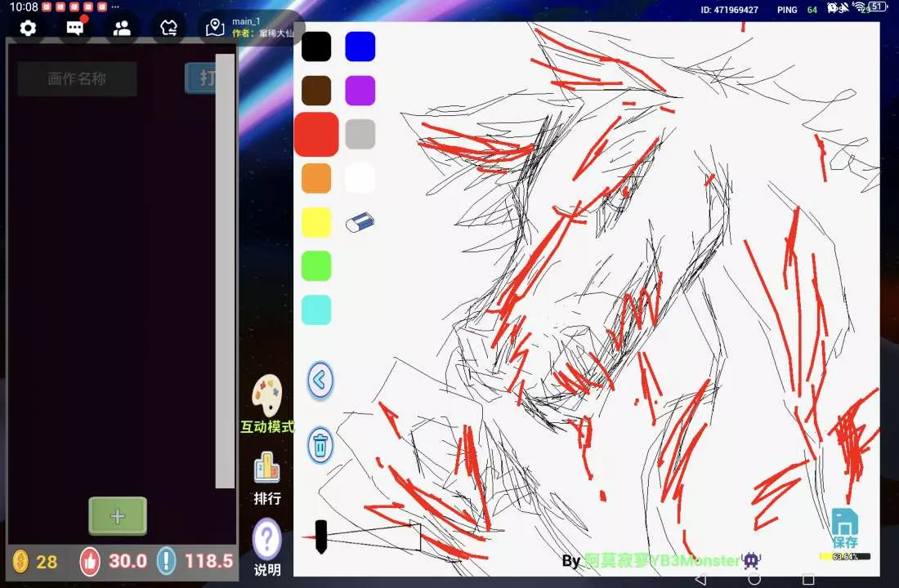Choose the yellow color swatch
Image resolution: width=899 pixels, height=588 pixels.
coord(316,222)
